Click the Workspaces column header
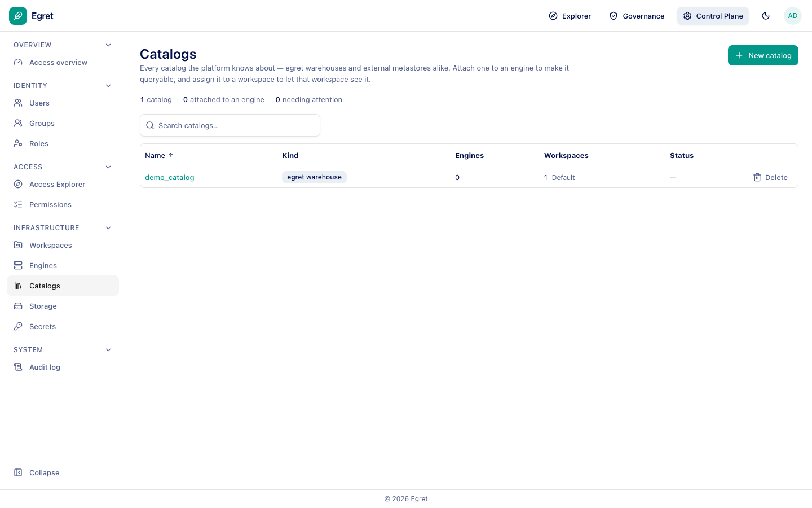Viewport: 812px width, 508px height. (566, 156)
